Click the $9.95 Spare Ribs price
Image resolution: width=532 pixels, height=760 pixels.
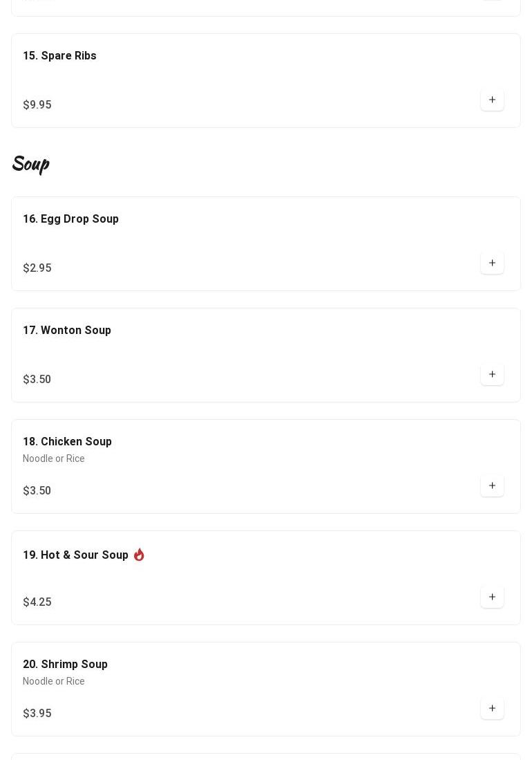(x=37, y=104)
